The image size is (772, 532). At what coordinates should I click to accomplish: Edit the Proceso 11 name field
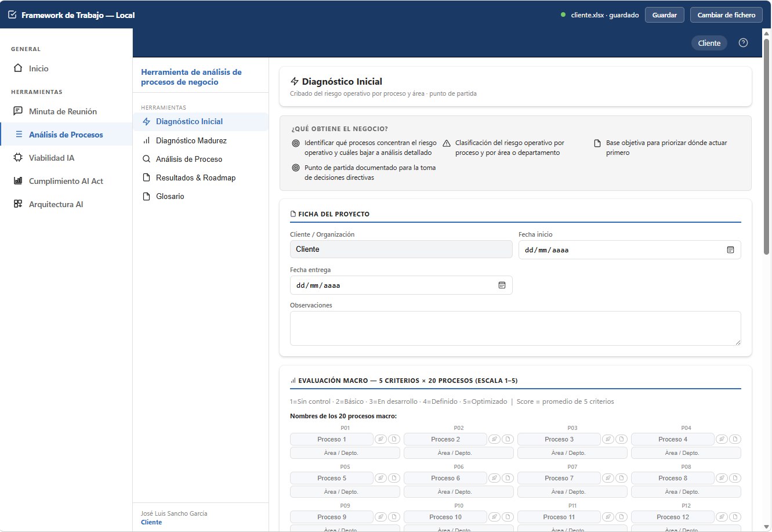[x=559, y=517]
